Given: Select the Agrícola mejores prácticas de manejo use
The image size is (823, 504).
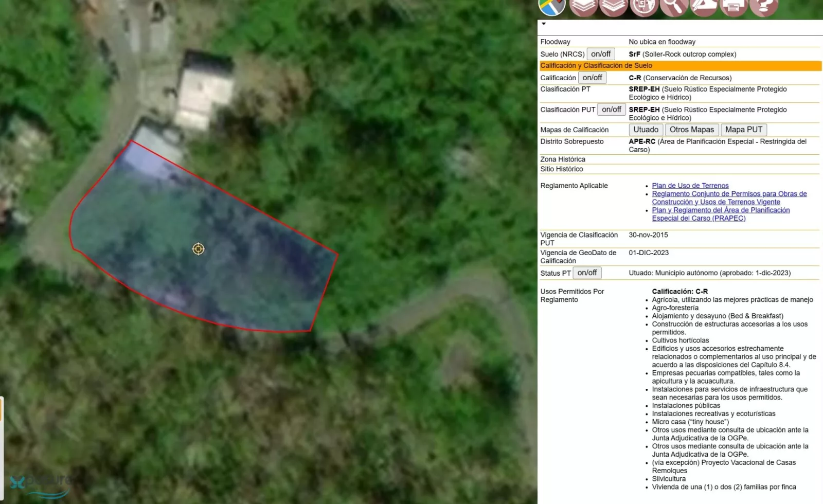Looking at the screenshot, I should coord(732,300).
